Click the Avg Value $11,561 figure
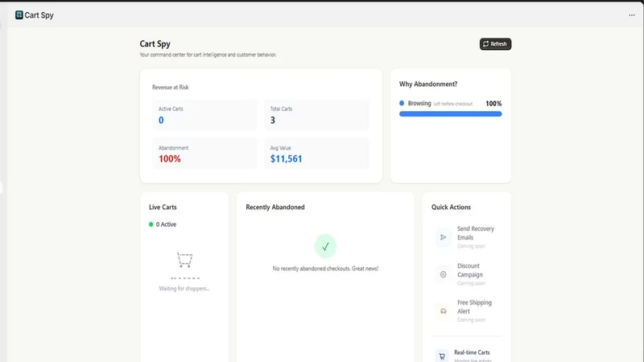The height and width of the screenshot is (362, 644). tap(287, 158)
